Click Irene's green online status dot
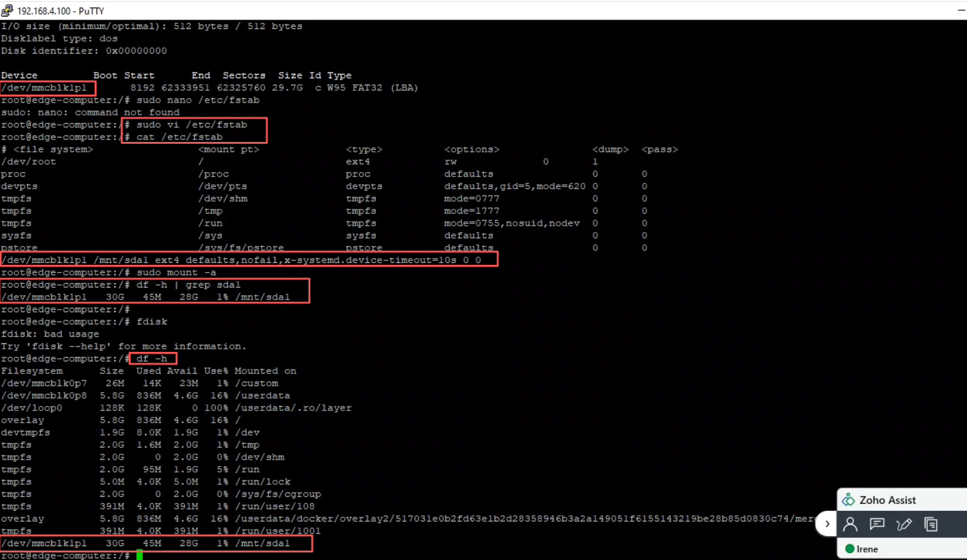Viewport: 967px width, 560px height. coord(850,549)
